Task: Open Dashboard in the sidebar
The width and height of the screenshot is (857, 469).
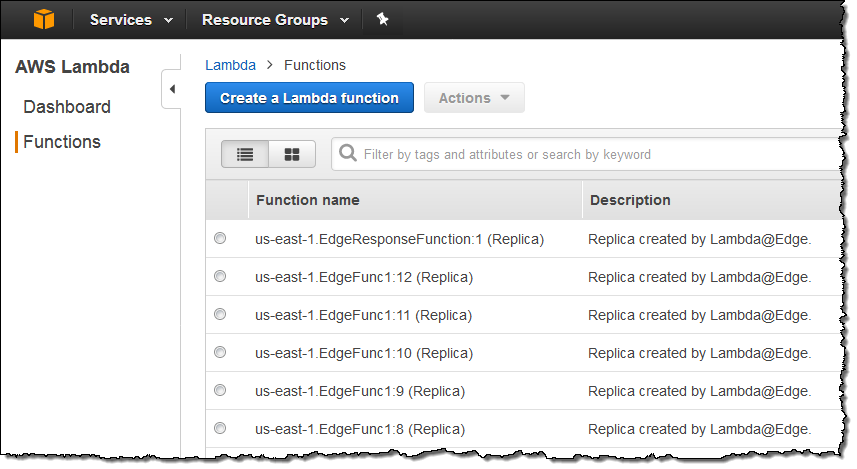Action: pyautogui.click(x=67, y=107)
